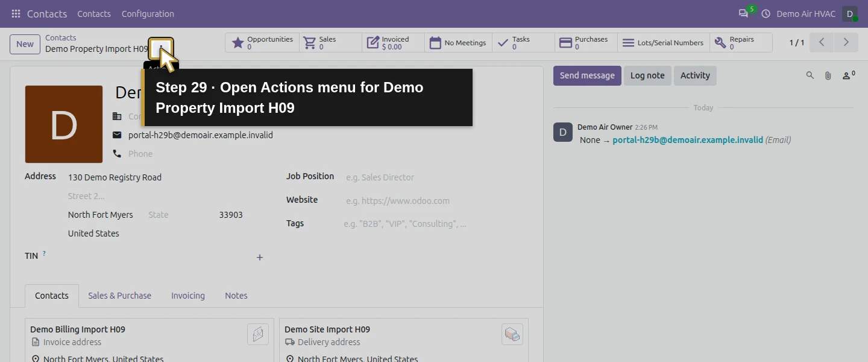Open the Tasks checkmark stat button
Screen dimensions: 868x362
[523, 43]
